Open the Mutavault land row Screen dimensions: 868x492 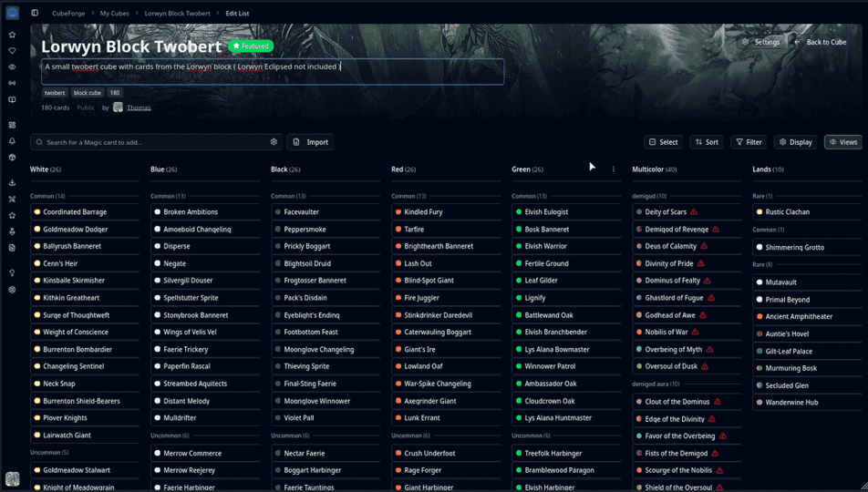click(x=807, y=282)
